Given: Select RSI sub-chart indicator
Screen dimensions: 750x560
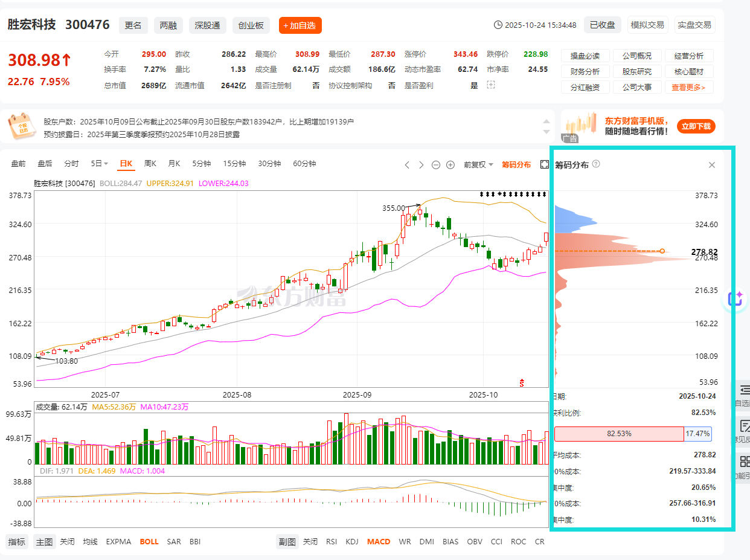Looking at the screenshot, I should 332,542.
